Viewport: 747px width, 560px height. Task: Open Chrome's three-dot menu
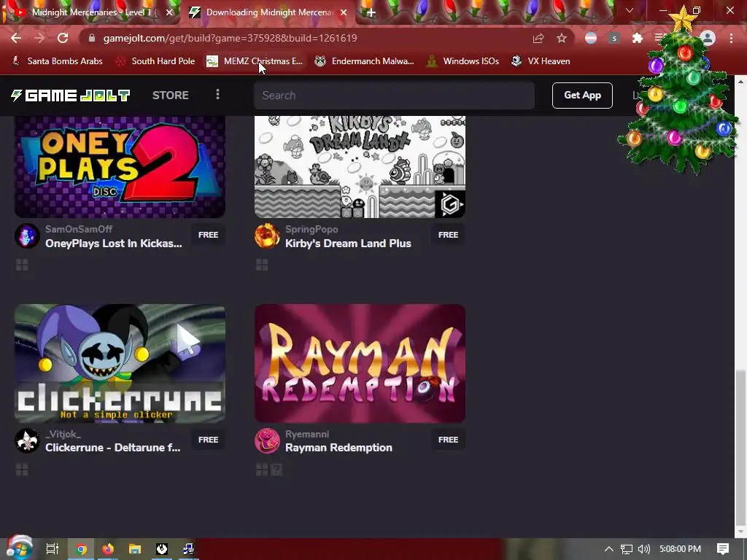(731, 38)
